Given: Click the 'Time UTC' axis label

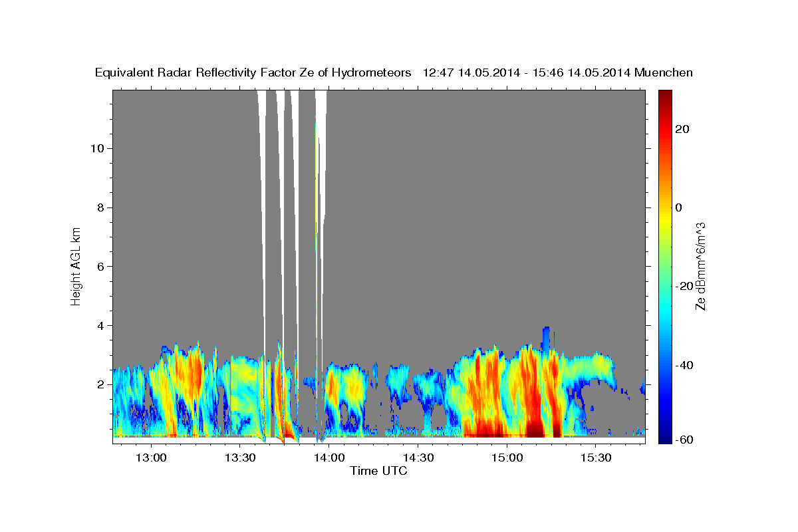Looking at the screenshot, I should click(x=378, y=471).
